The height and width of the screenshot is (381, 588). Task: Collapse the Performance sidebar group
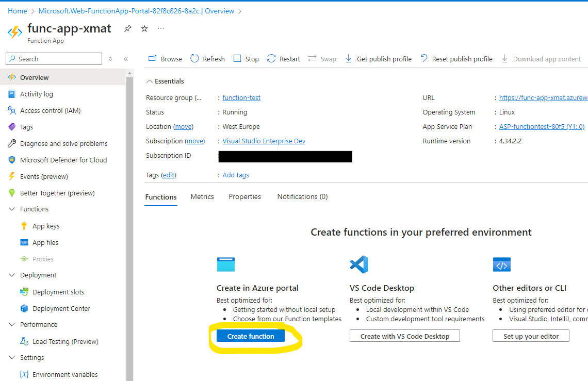point(12,324)
